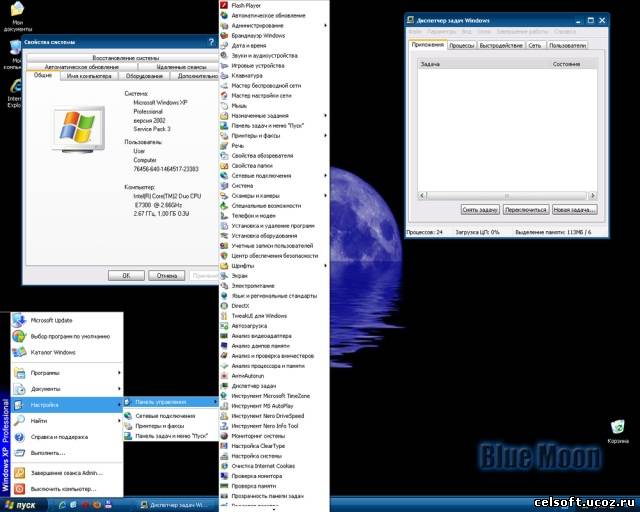
Task: Click Снять задачу button in Task Manager
Action: (480, 209)
